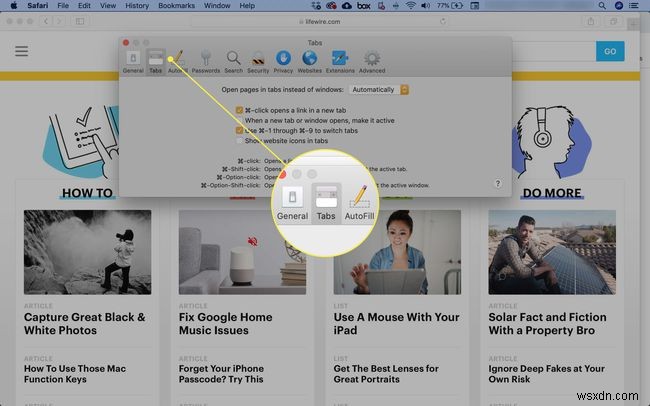The height and width of the screenshot is (406, 650).
Task: Click the lifewire search field beside GO
Action: [x=554, y=51]
